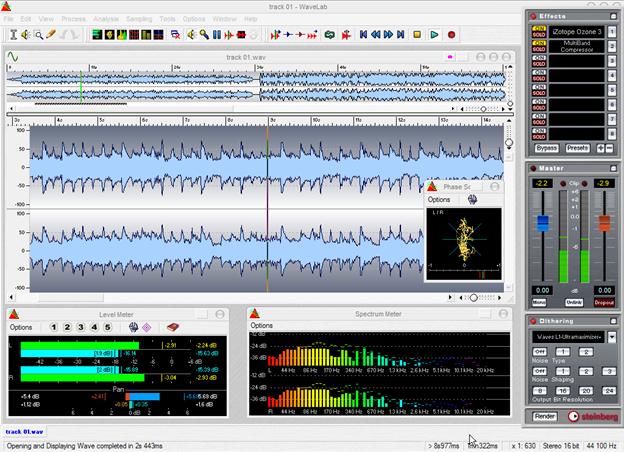Open the Analysis menu
The width and height of the screenshot is (624, 452).
(104, 19)
